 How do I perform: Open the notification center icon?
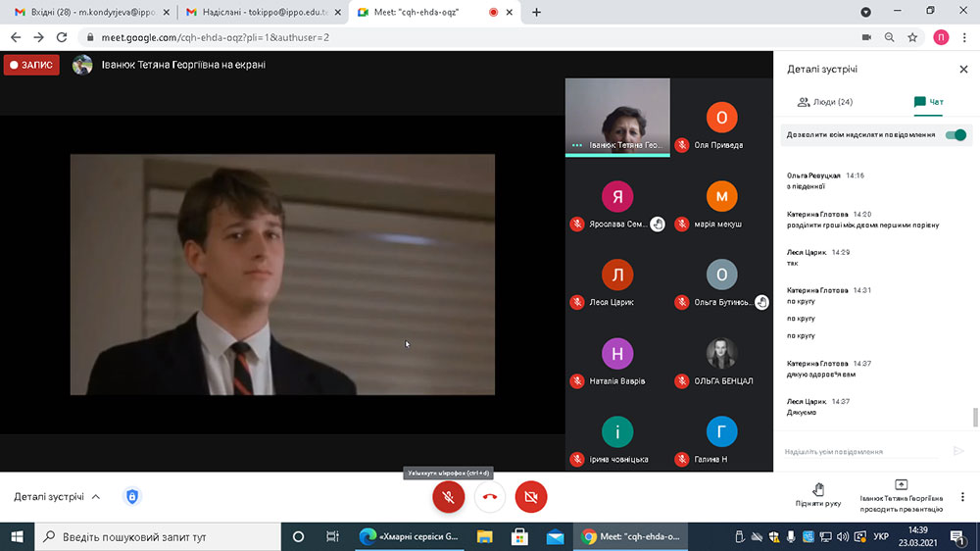pyautogui.click(x=956, y=536)
